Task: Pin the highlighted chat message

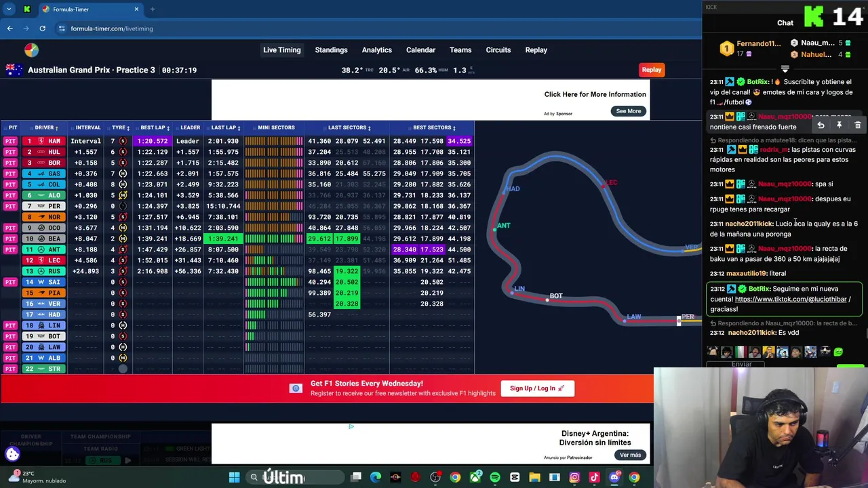Action: 839,125
